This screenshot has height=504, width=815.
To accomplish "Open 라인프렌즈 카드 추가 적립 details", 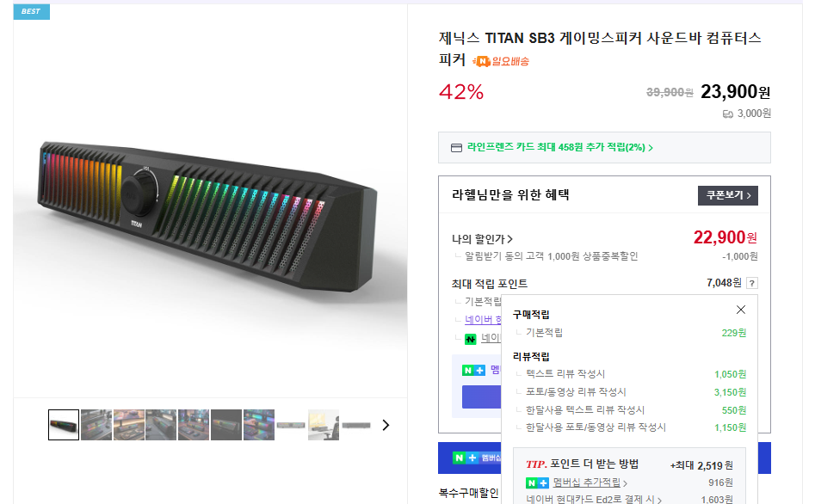I will (559, 148).
